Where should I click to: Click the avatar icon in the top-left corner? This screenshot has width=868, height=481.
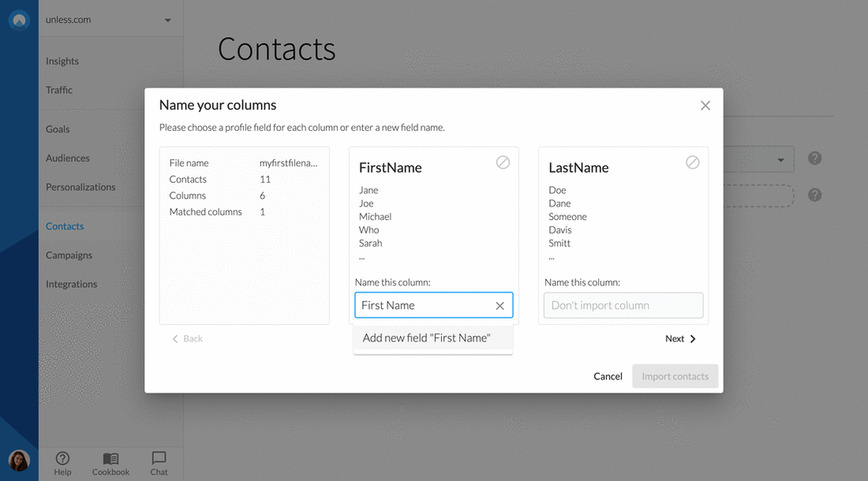coord(19,20)
